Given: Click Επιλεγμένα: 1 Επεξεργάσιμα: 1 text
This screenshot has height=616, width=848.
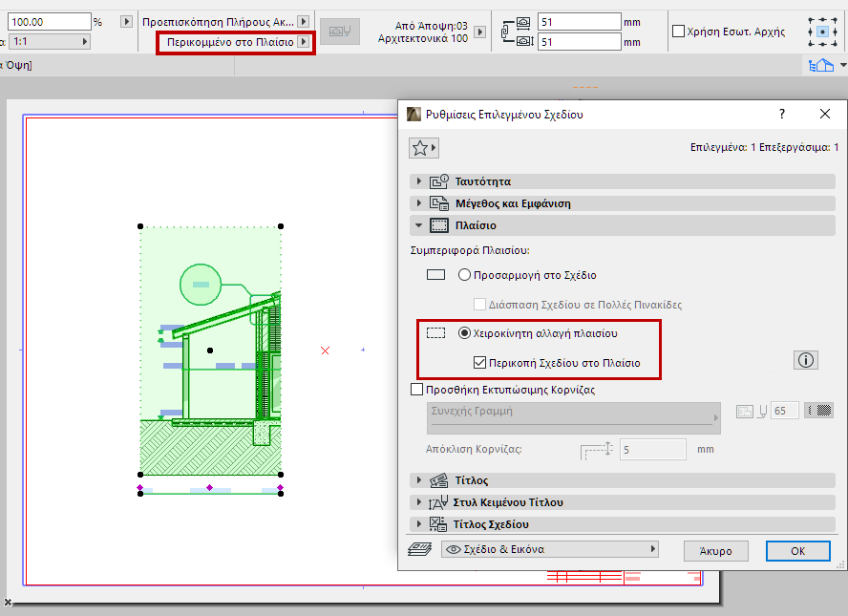Looking at the screenshot, I should coord(765,147).
